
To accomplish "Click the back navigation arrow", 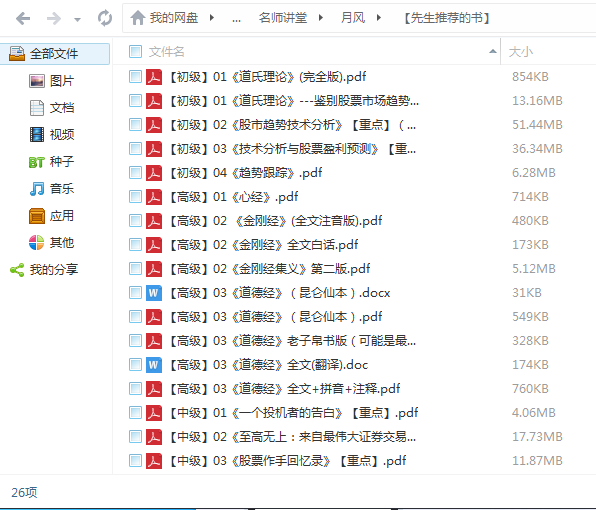I will point(23,18).
